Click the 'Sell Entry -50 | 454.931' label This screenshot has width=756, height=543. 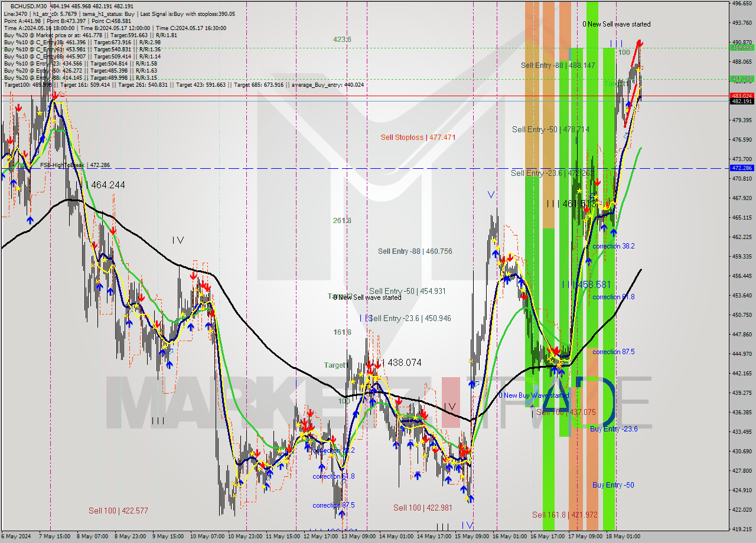(x=408, y=292)
